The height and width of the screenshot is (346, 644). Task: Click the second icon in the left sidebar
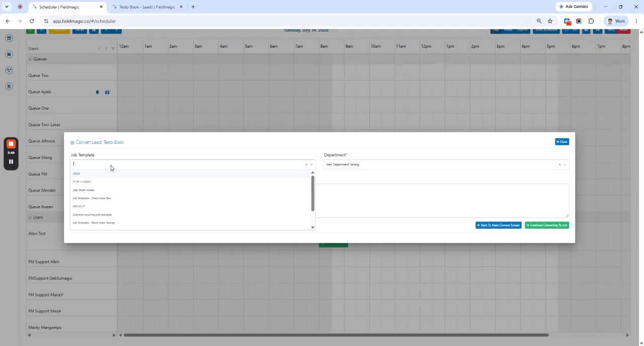9,54
